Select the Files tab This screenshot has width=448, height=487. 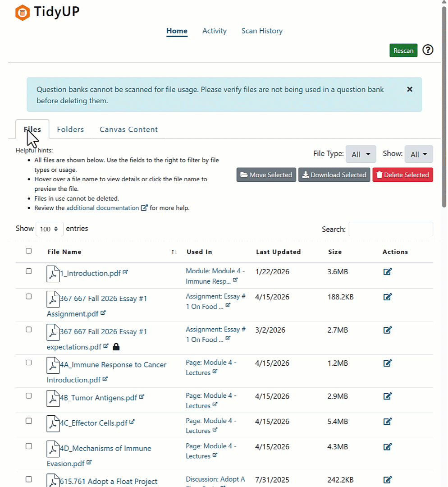pyautogui.click(x=32, y=129)
